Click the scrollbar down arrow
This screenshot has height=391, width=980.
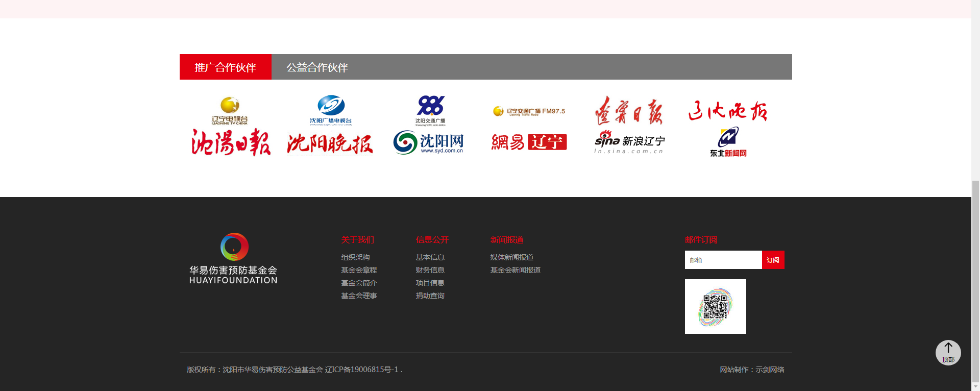(975, 386)
